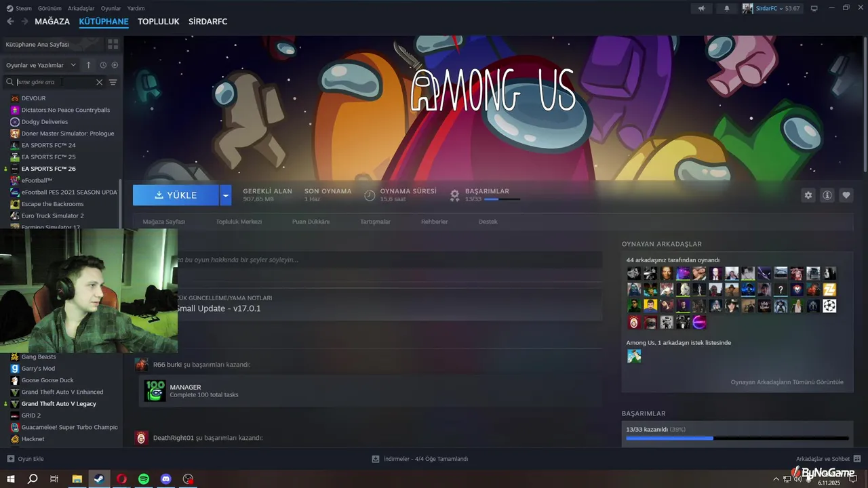Open the announcements megaphone icon
Image resolution: width=868 pixels, height=488 pixels.
pyautogui.click(x=701, y=8)
